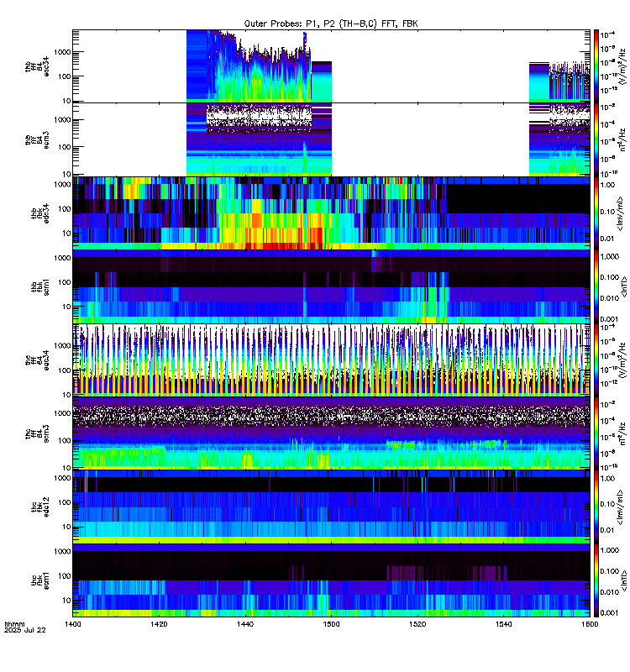
Task: Click the 0.001 value on thc fbk scm1 colorbar
Action: 610,613
